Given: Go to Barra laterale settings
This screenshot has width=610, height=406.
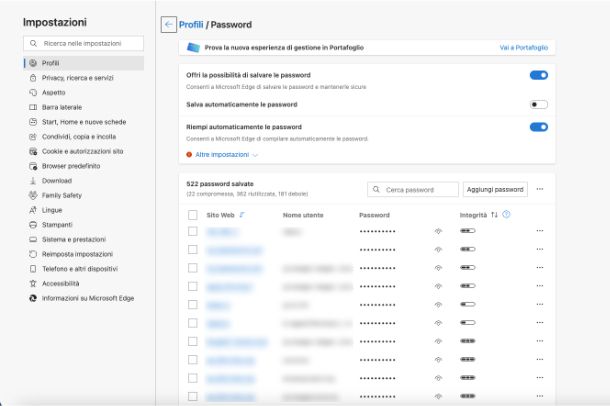Looking at the screenshot, I should coord(62,107).
